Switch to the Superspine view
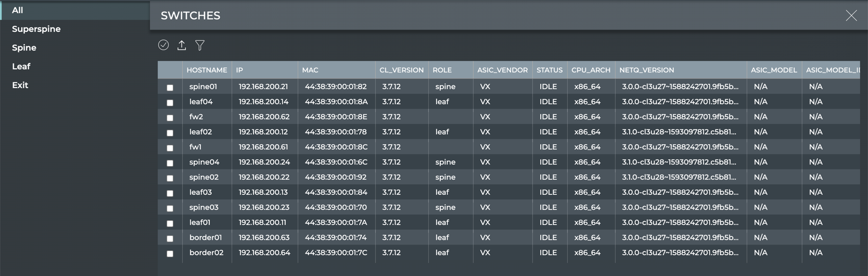The width and height of the screenshot is (868, 276). tap(36, 29)
